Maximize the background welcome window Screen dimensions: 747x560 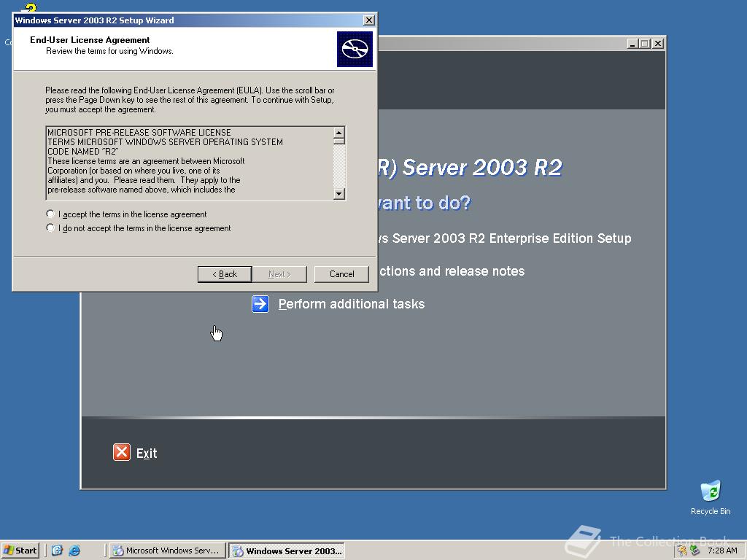pyautogui.click(x=645, y=43)
